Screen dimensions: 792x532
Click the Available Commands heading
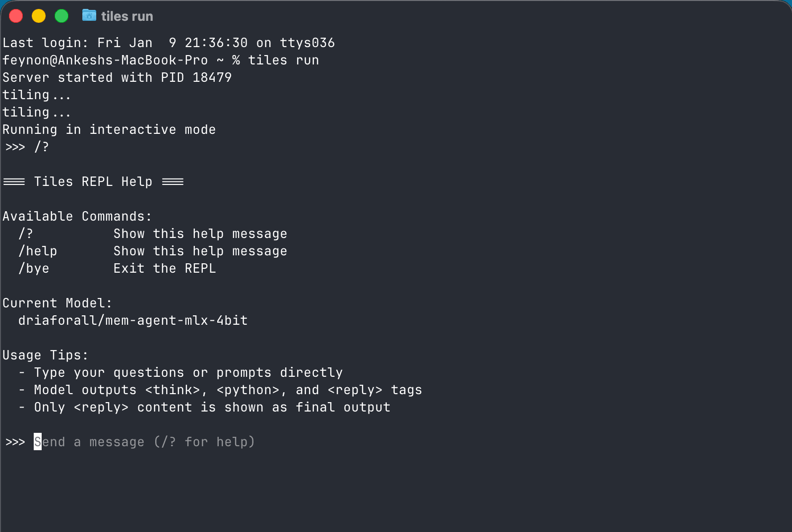pyautogui.click(x=77, y=216)
